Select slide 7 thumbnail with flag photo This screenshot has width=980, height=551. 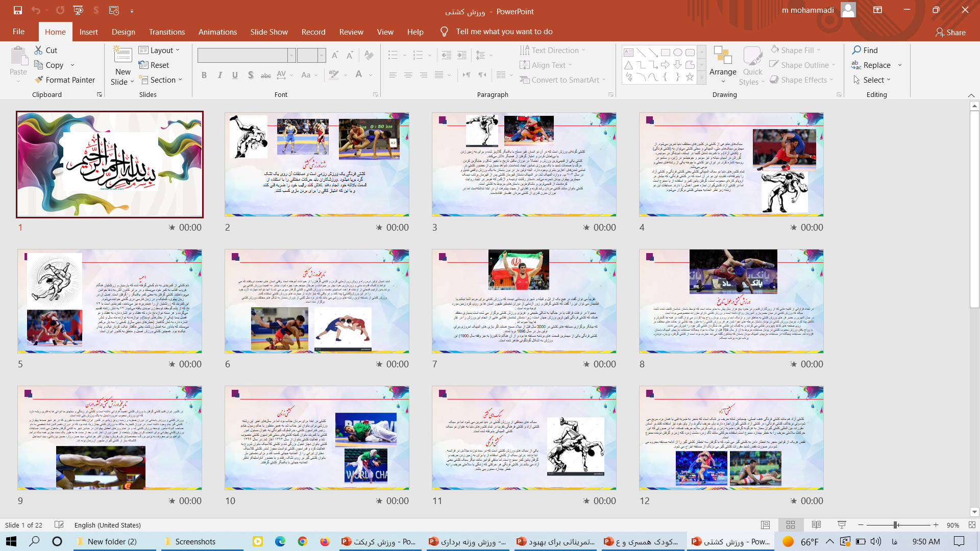point(524,301)
